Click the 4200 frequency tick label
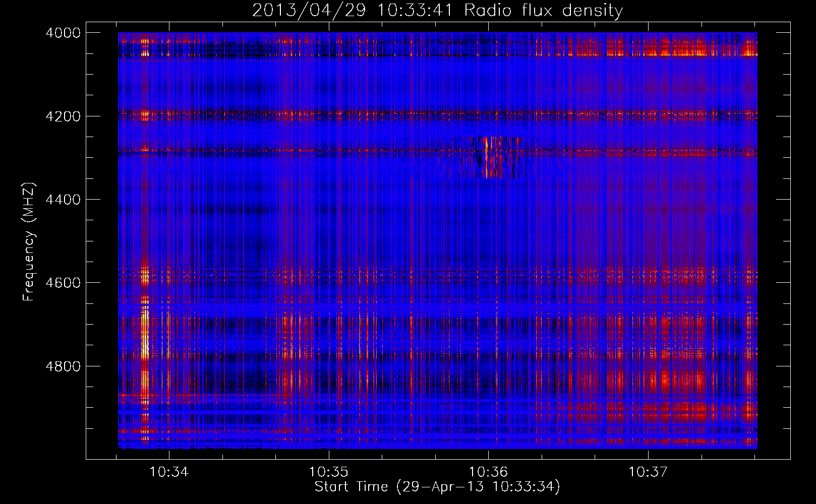Screen dimensions: 816x504 [x=63, y=116]
